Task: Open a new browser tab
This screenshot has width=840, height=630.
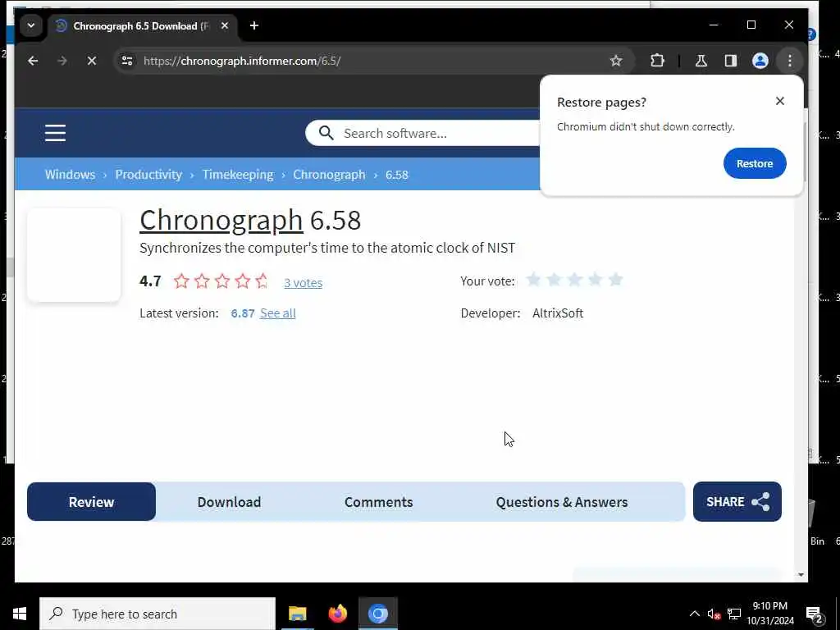Action: pos(254,25)
